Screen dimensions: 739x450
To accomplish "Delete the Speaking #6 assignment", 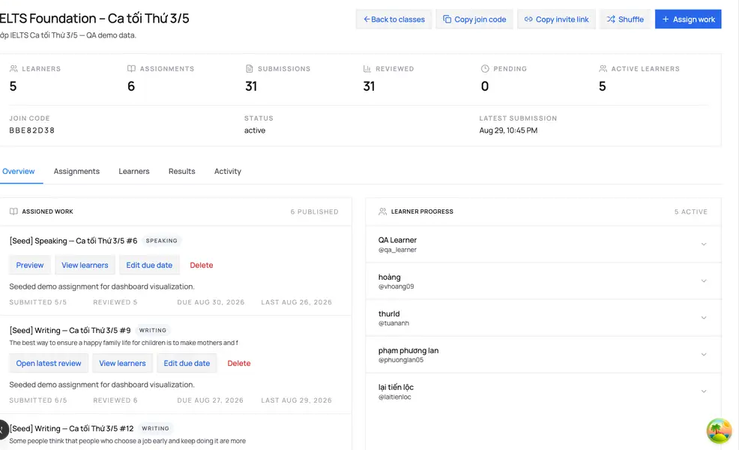I will pos(201,265).
